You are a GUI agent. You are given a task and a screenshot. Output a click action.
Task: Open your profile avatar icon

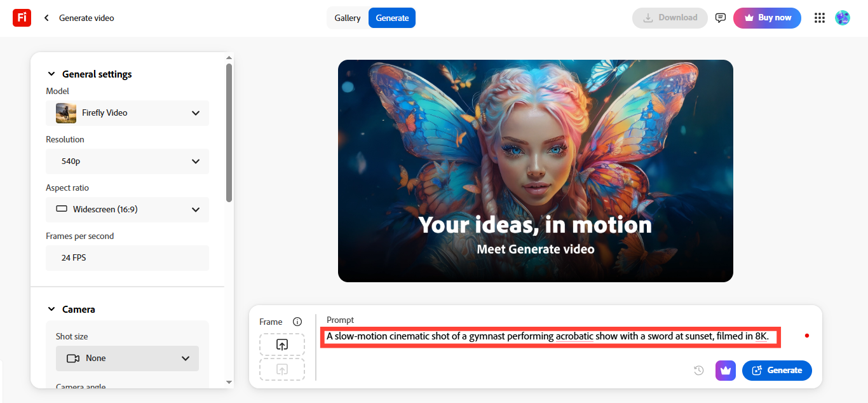coord(843,18)
